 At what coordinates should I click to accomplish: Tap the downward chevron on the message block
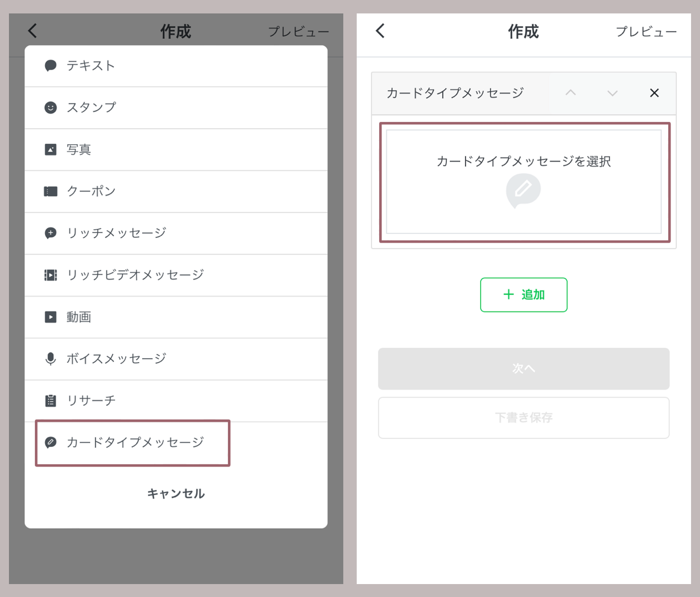pyautogui.click(x=612, y=93)
